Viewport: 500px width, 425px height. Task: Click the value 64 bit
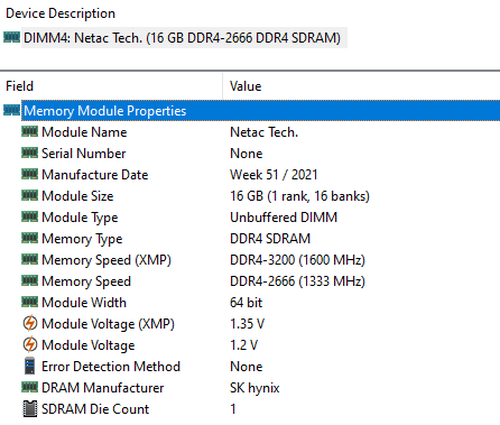246,303
